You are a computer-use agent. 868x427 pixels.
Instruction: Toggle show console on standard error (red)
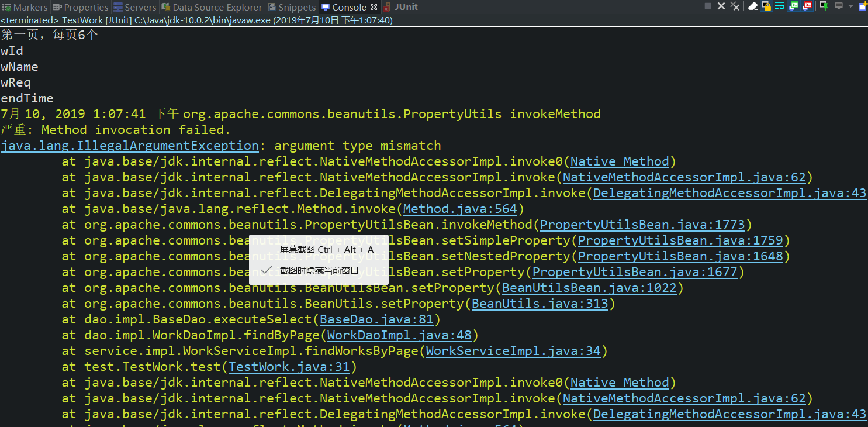pyautogui.click(x=807, y=6)
